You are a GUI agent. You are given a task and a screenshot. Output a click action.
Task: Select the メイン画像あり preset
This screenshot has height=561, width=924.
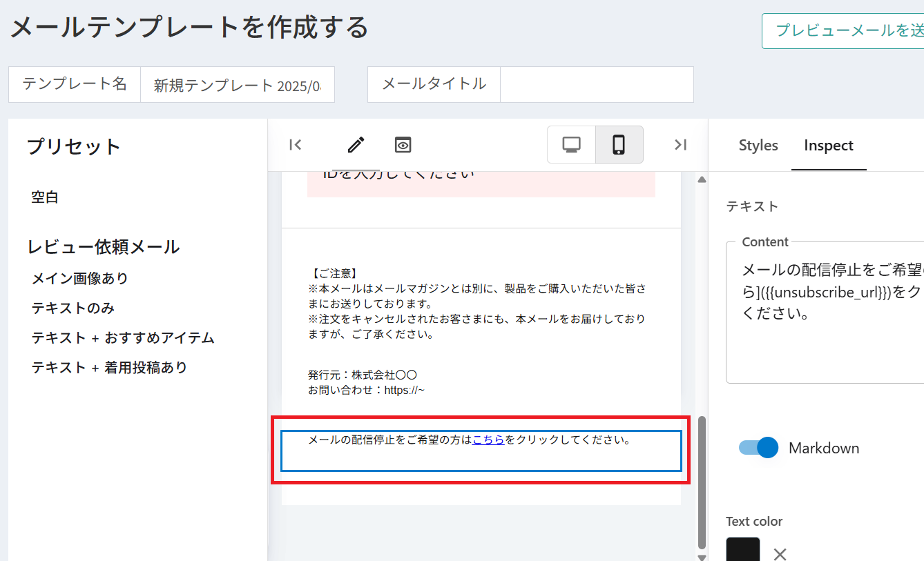pyautogui.click(x=80, y=278)
